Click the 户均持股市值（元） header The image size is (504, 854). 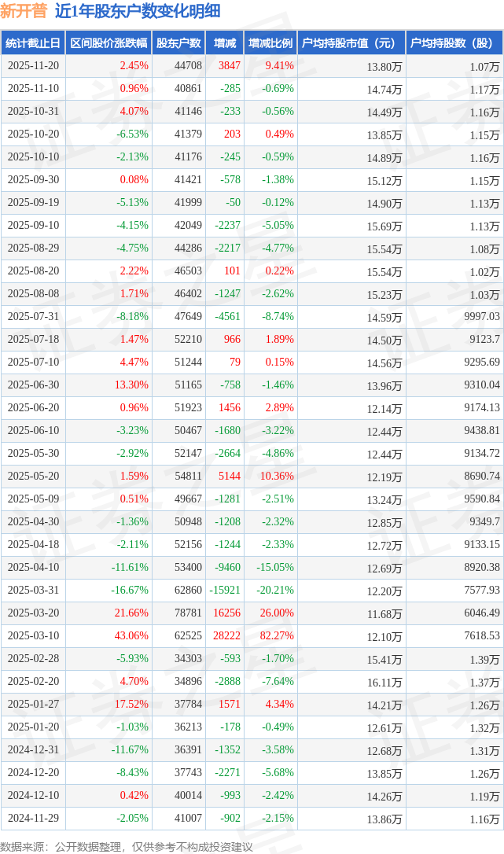pos(349,44)
